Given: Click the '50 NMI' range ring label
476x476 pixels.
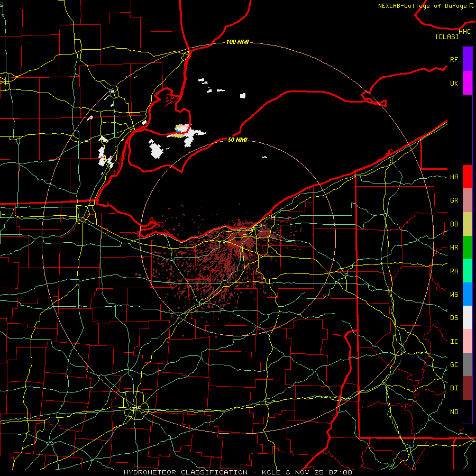Looking at the screenshot, I should click(237, 140).
